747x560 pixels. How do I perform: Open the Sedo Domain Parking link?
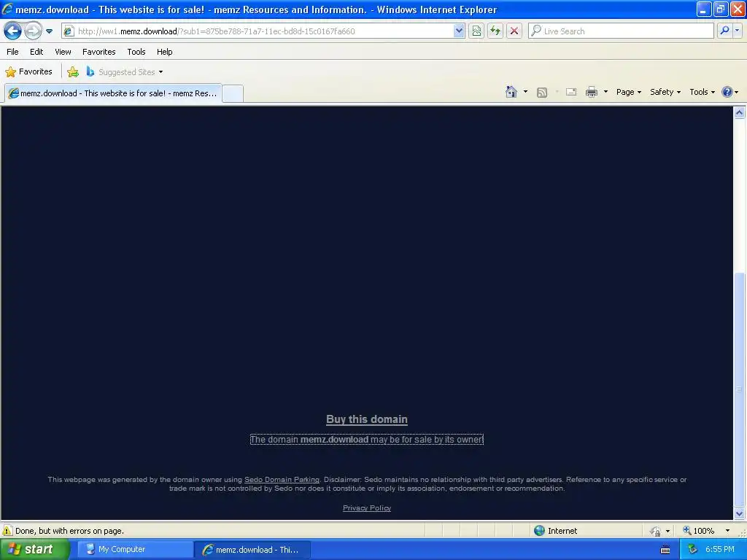click(x=282, y=480)
